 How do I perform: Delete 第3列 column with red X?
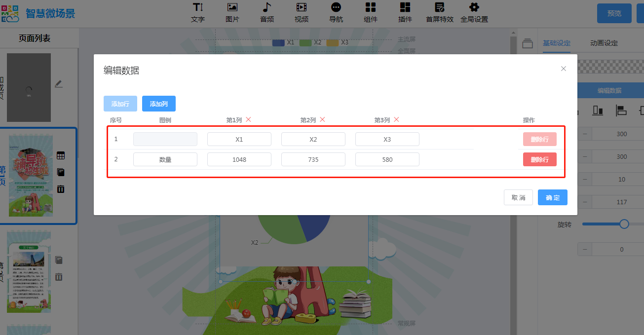[396, 119]
